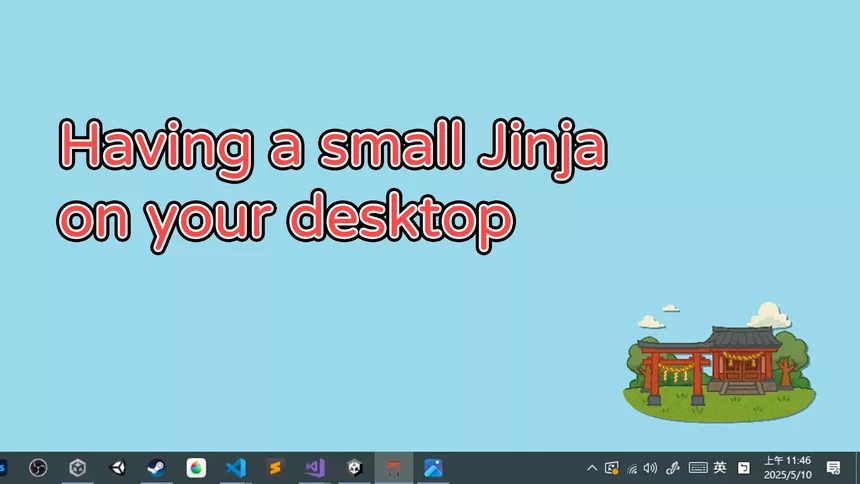Open the volume speaker control

coord(650,468)
